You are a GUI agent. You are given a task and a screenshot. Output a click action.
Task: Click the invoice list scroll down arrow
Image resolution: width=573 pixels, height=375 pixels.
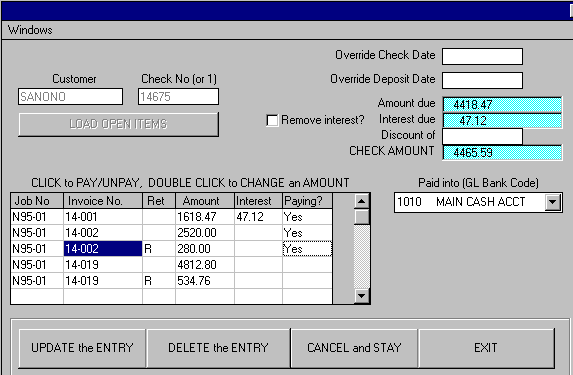point(361,295)
